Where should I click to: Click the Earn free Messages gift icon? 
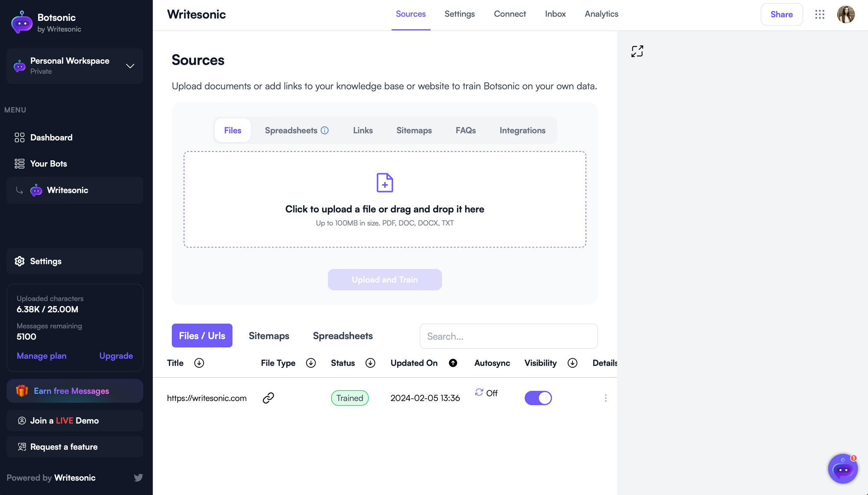point(23,391)
